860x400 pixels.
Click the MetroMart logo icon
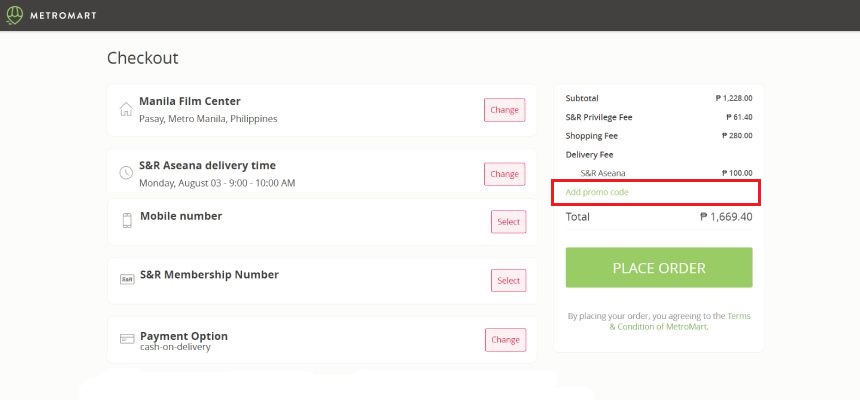click(14, 15)
